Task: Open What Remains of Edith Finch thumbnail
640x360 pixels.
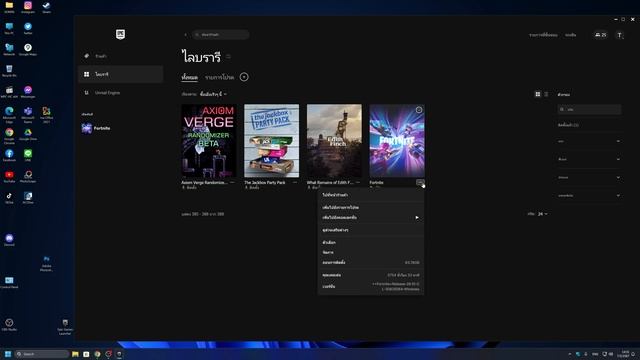Action: [334, 141]
